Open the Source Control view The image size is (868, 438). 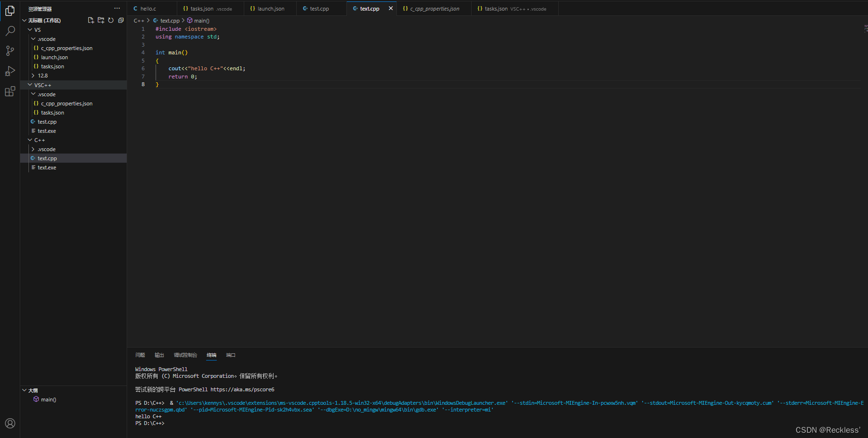(x=10, y=51)
